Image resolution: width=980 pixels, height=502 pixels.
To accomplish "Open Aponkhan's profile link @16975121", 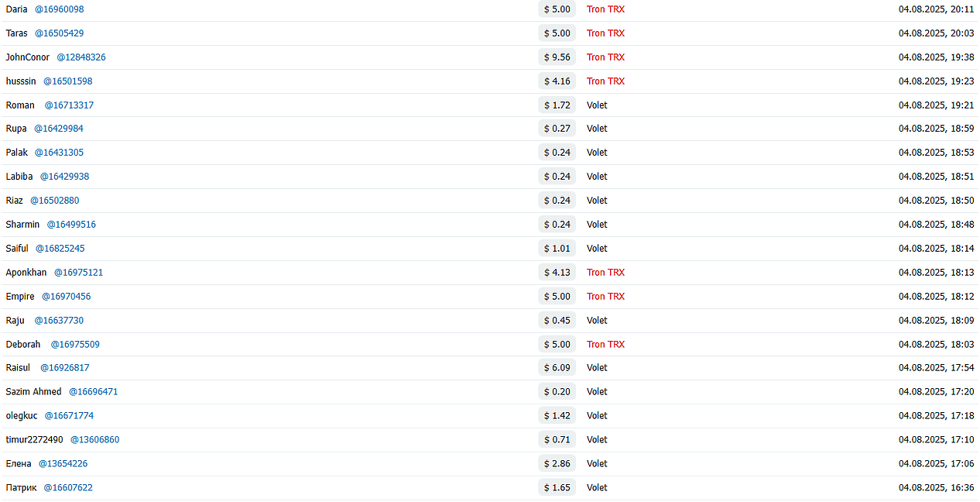I will click(x=78, y=273).
